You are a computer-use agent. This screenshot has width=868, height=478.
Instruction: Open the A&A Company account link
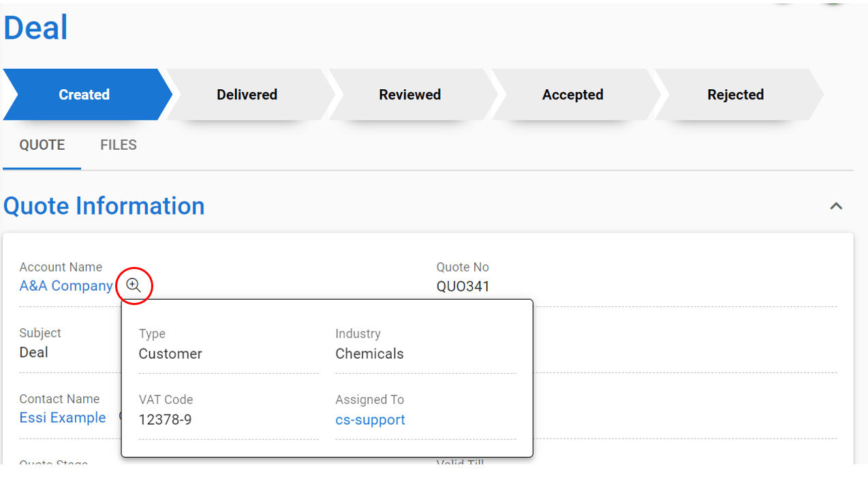click(66, 285)
